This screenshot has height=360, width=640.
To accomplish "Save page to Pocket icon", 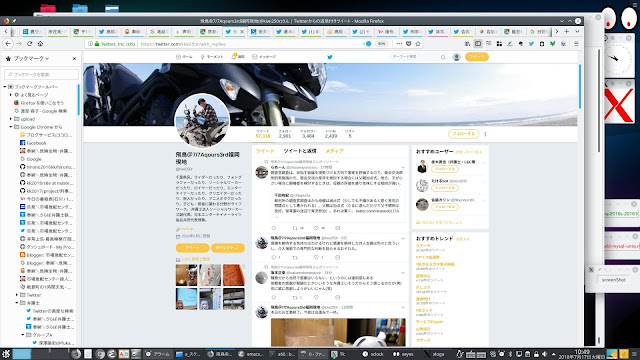I will (409, 44).
